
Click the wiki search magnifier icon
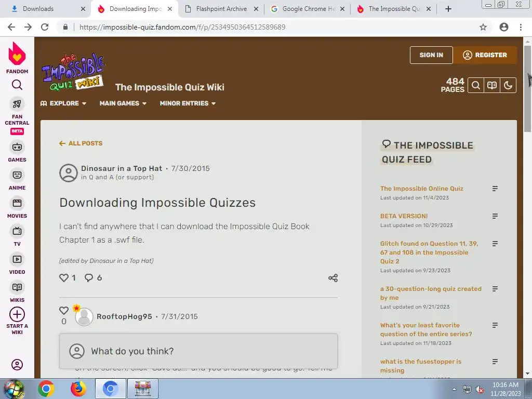pyautogui.click(x=476, y=85)
